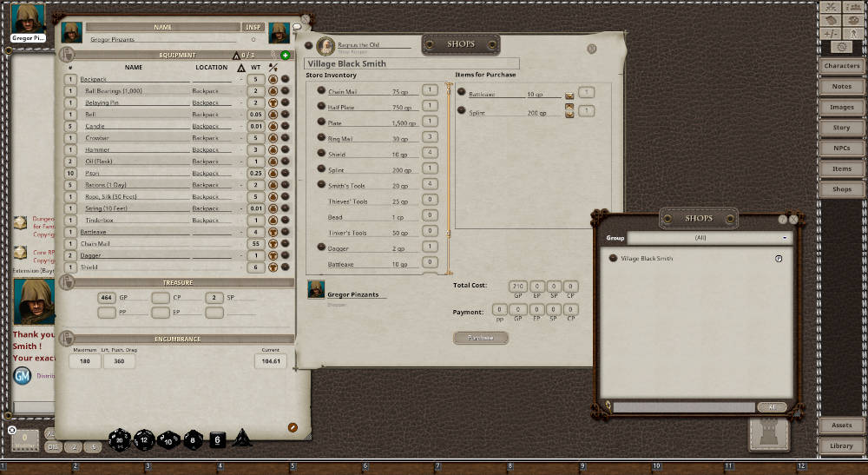Open the Half Plate item link
868x475 pixels.
pyautogui.click(x=320, y=105)
